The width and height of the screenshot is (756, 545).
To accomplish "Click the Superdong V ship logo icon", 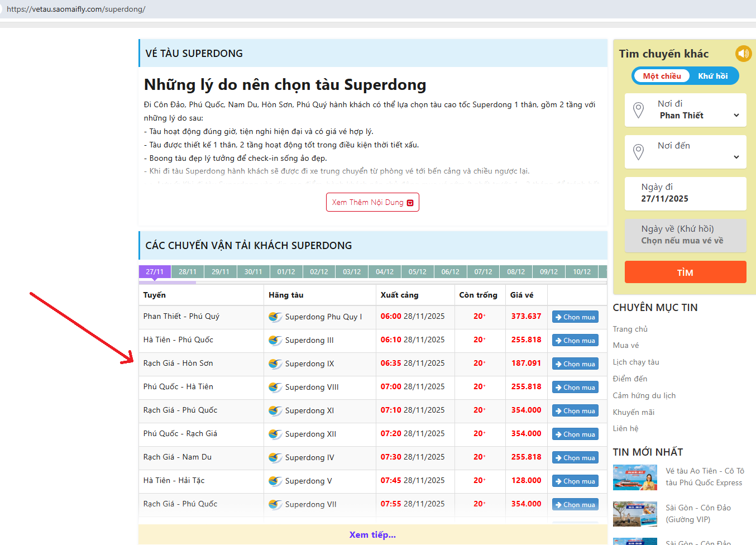I will pyautogui.click(x=275, y=481).
